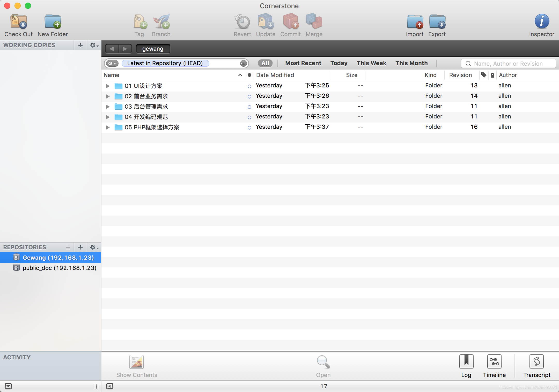The height and width of the screenshot is (392, 559).
Task: Add a new repository with plus
Action: [80, 247]
